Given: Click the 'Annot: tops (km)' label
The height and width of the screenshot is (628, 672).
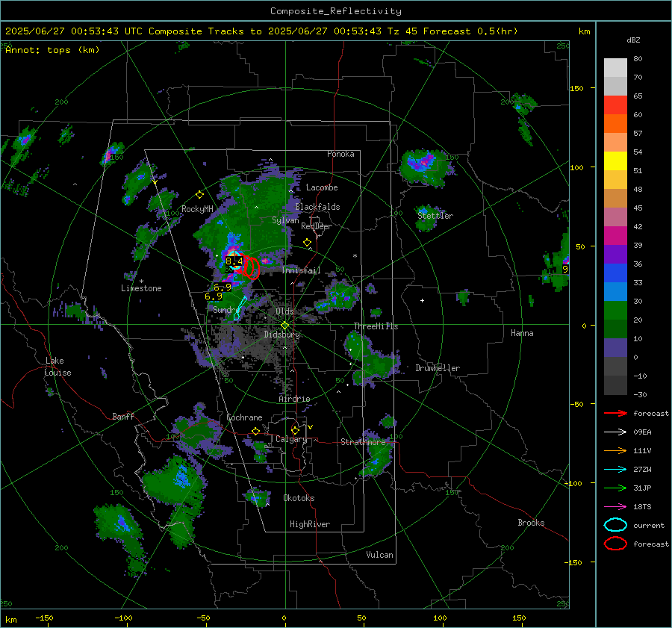Looking at the screenshot, I should (x=52, y=50).
